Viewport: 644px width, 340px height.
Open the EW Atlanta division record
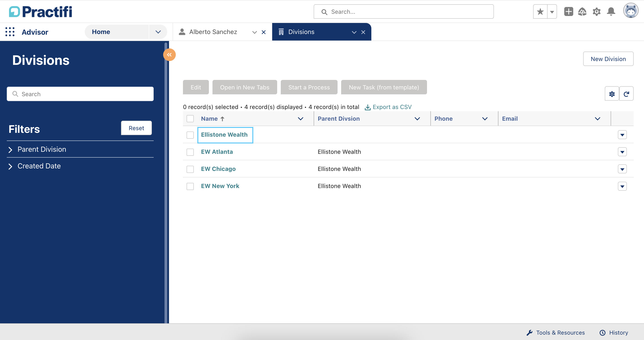(x=217, y=152)
